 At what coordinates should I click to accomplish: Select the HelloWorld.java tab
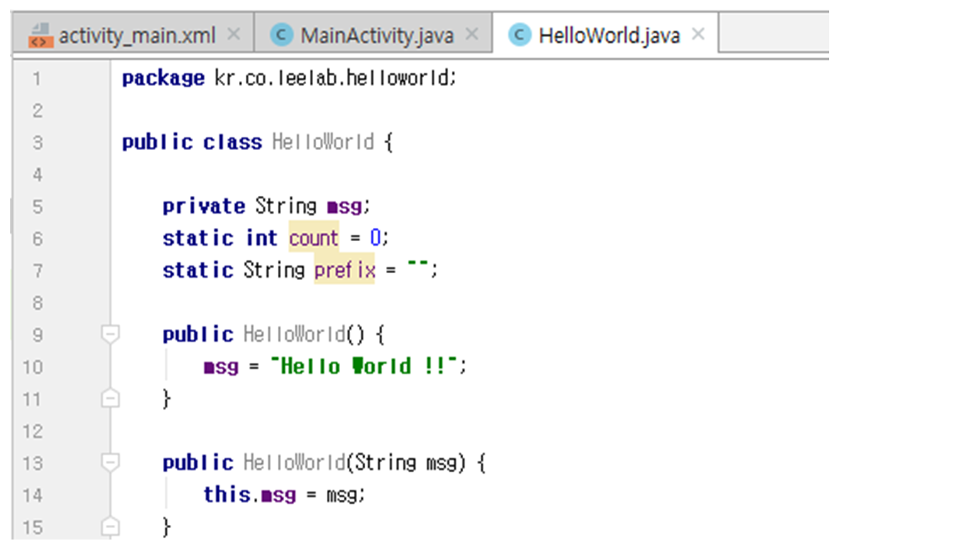[609, 35]
